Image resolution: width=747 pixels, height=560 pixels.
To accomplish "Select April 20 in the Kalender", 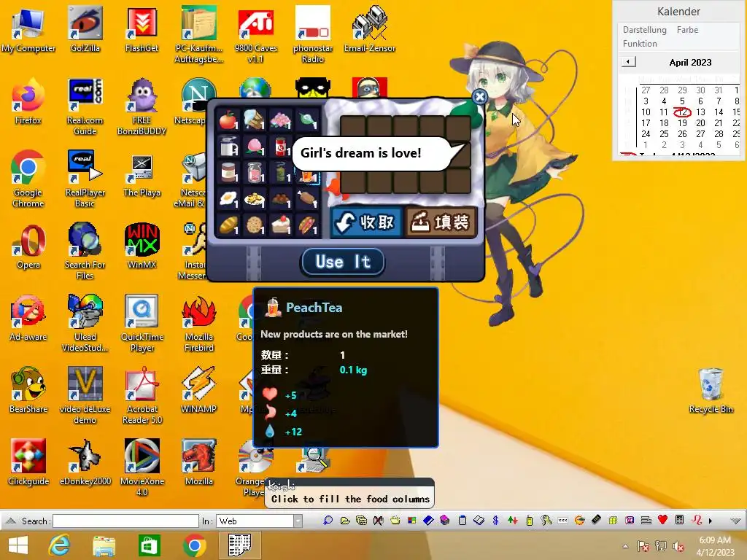I will [700, 122].
